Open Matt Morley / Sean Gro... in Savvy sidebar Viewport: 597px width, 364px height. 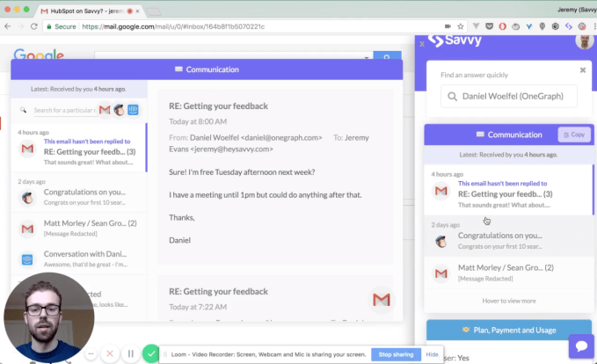click(x=509, y=273)
